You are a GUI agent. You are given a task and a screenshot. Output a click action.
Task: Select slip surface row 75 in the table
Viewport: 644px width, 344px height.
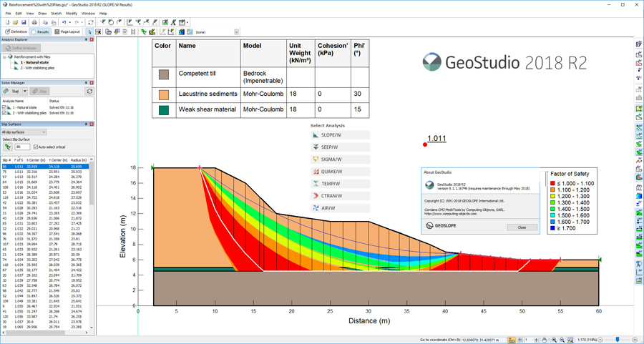coord(44,171)
